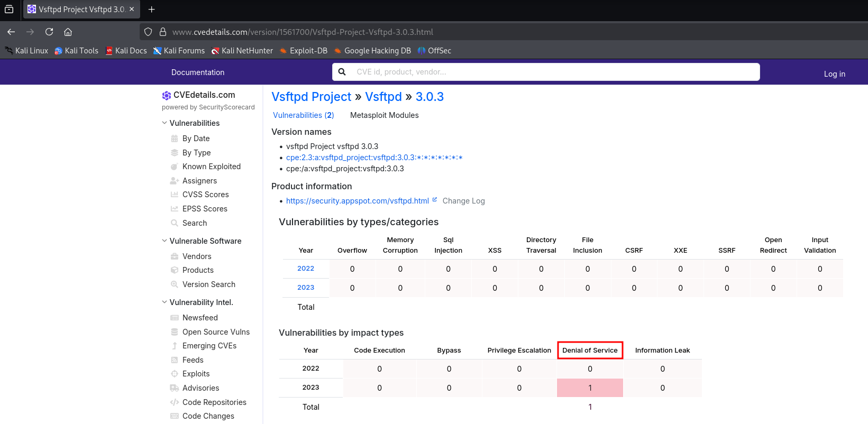Open Kali Forums bookmark
The width and height of the screenshot is (868, 424).
point(179,51)
